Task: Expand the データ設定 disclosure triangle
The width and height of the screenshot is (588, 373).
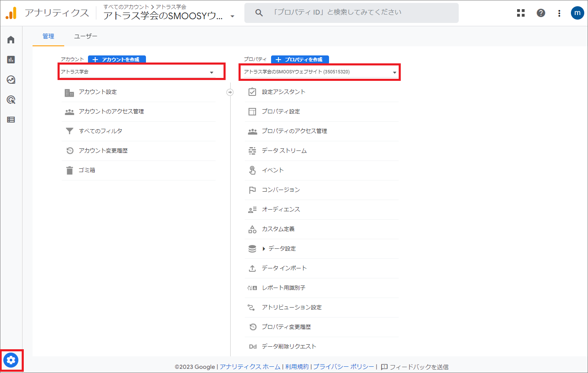Action: (264, 249)
